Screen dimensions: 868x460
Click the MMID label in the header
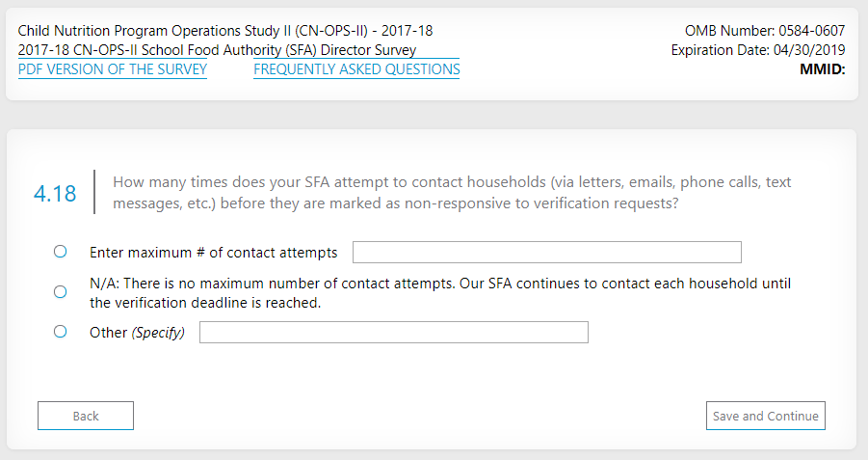tap(822, 69)
